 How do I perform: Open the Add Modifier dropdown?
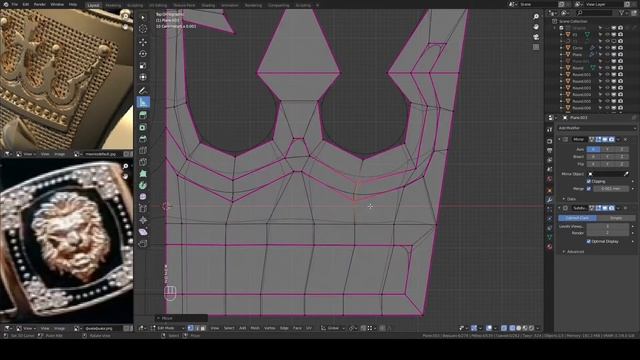tap(597, 128)
